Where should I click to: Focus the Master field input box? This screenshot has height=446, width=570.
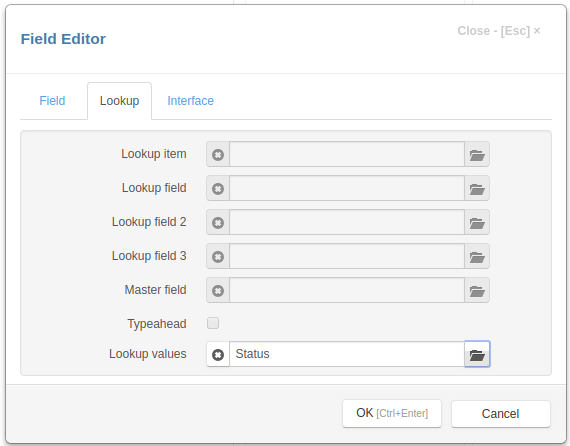(347, 290)
